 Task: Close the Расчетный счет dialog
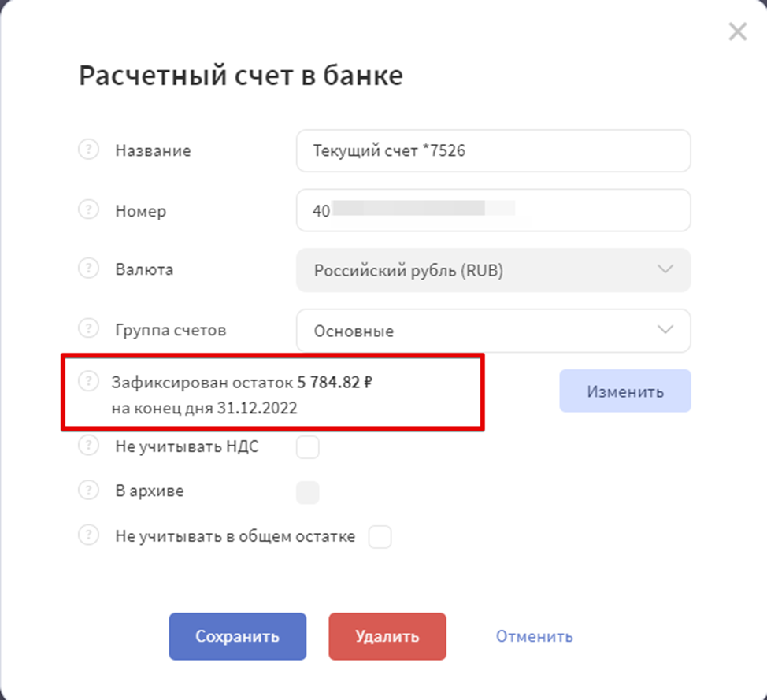[738, 31]
